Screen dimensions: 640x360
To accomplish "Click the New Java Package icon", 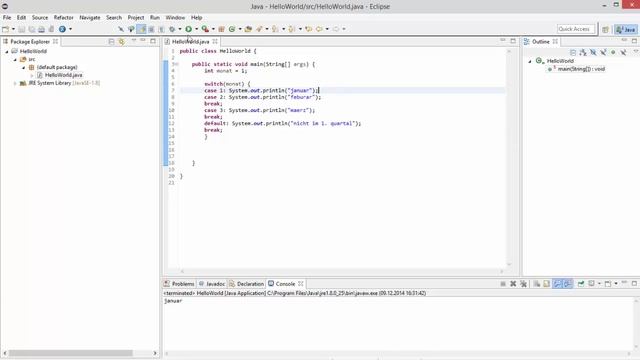I will (x=222, y=29).
